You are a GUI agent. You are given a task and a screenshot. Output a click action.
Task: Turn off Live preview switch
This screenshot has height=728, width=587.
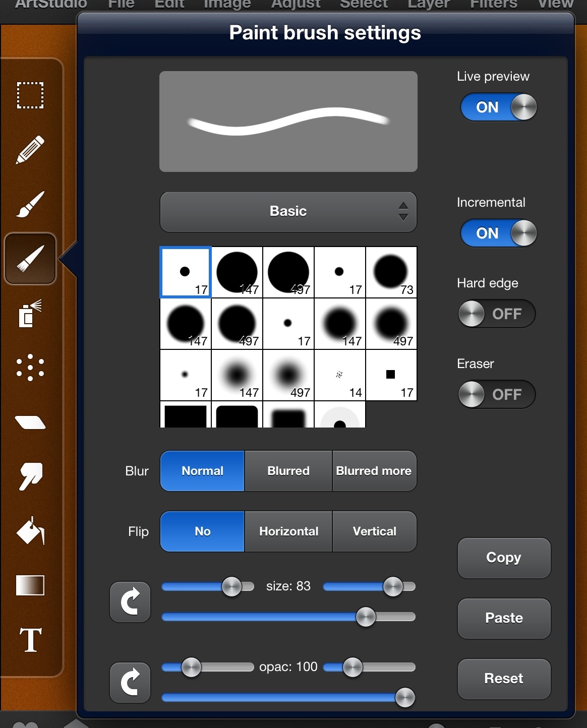[x=498, y=107]
